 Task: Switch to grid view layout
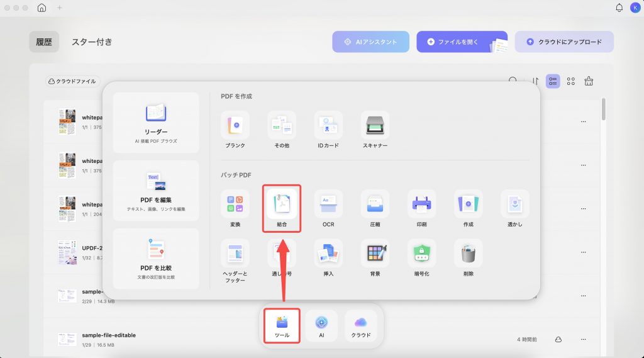pyautogui.click(x=571, y=81)
